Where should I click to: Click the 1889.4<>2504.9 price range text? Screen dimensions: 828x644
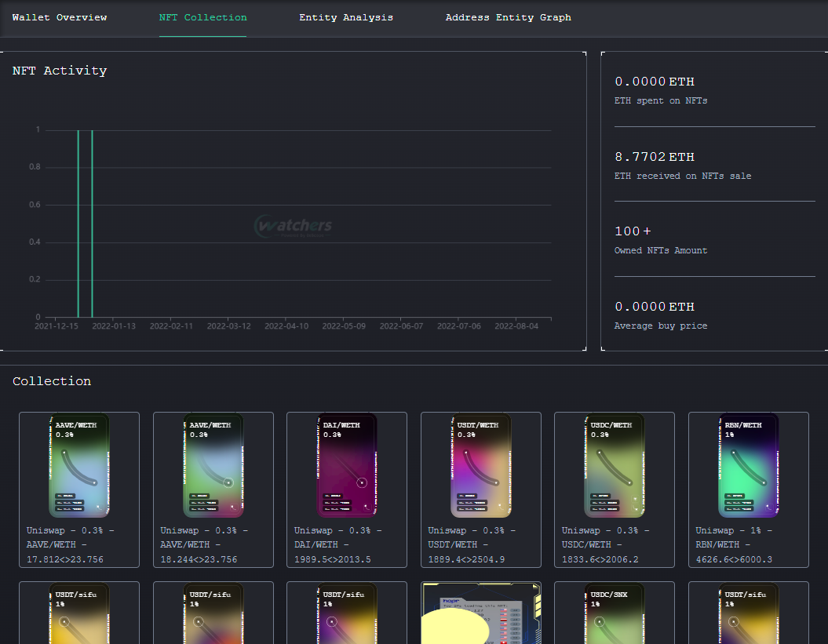(466, 559)
